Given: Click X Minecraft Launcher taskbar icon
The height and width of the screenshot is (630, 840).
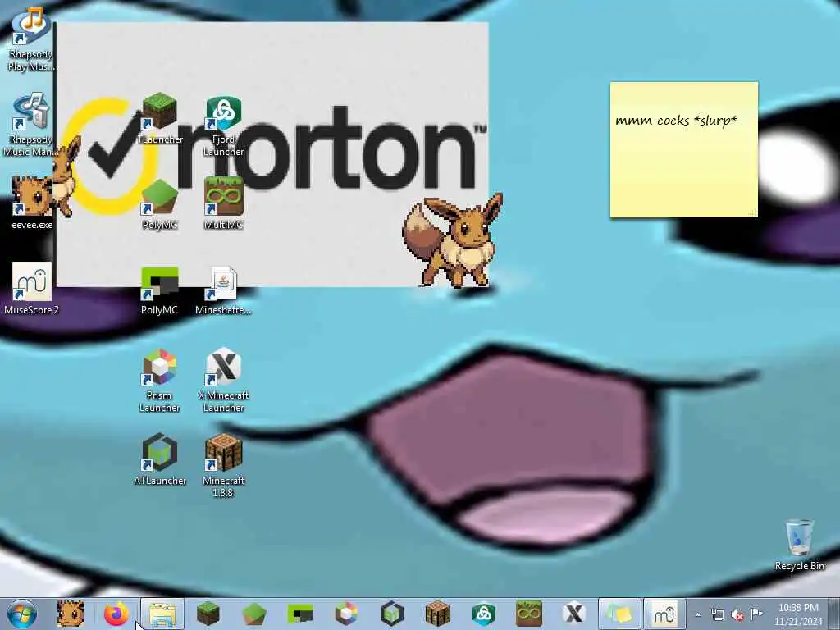Looking at the screenshot, I should [574, 614].
